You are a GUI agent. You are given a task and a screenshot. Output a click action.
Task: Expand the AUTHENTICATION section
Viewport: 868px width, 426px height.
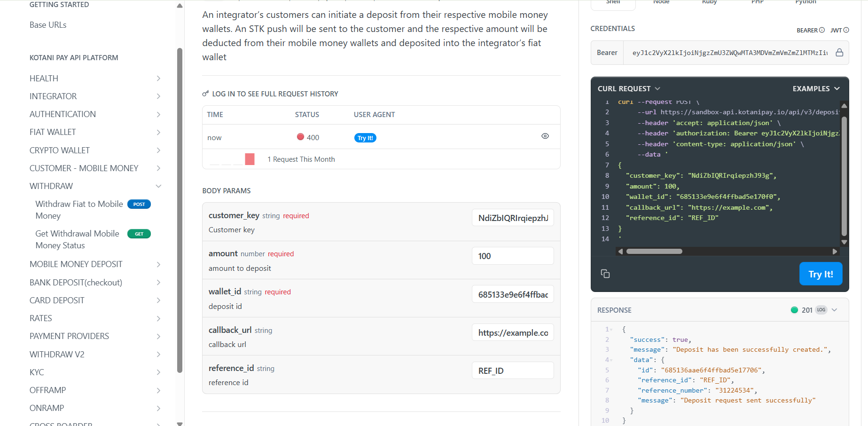[158, 114]
